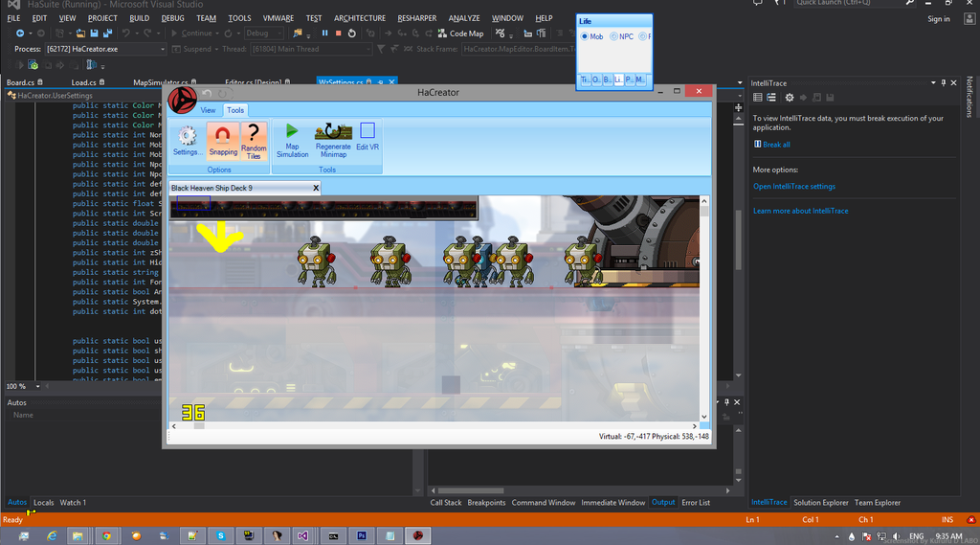This screenshot has width=980, height=545.
Task: Click the map editor vertical scrollbar
Action: point(704,307)
